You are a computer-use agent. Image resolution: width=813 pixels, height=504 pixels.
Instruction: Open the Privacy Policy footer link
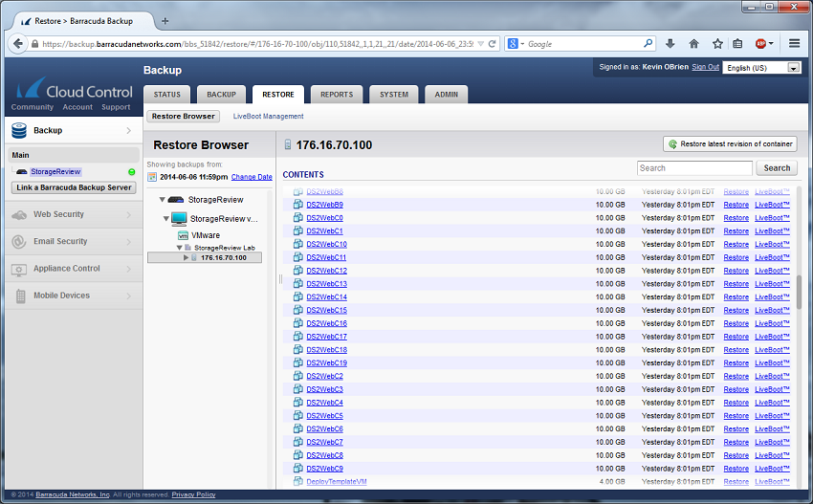pyautogui.click(x=193, y=494)
